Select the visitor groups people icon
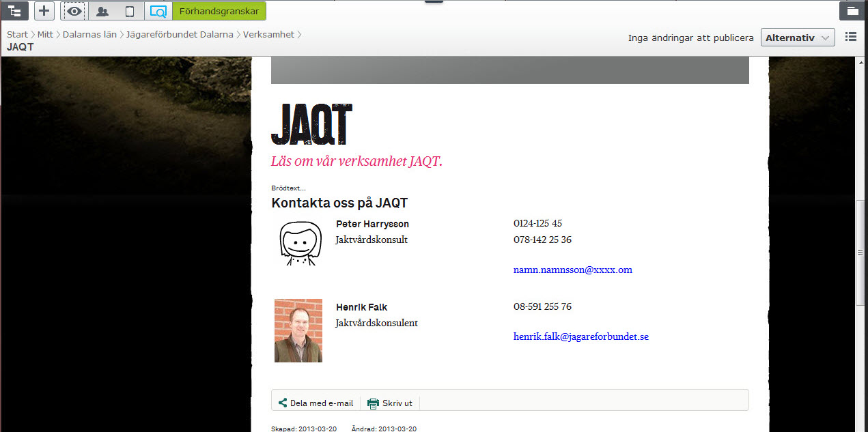Image resolution: width=868 pixels, height=432 pixels. point(102,11)
